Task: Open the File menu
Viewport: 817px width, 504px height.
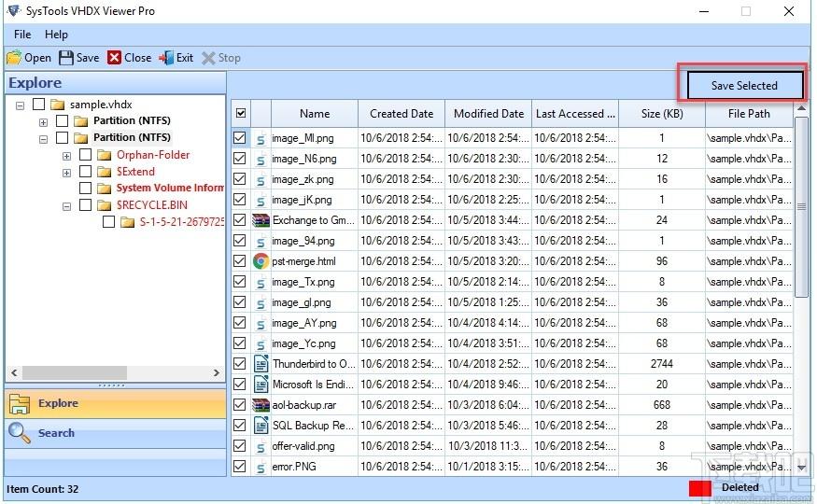Action: 22,35
